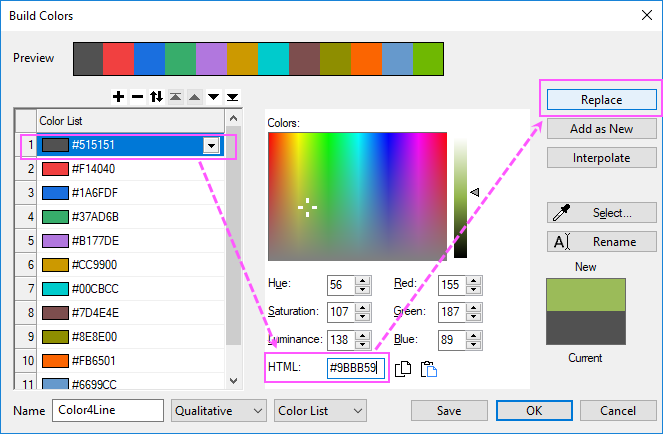Copy the HTML color code
Viewport: 663px width, 434px height.
point(403,368)
